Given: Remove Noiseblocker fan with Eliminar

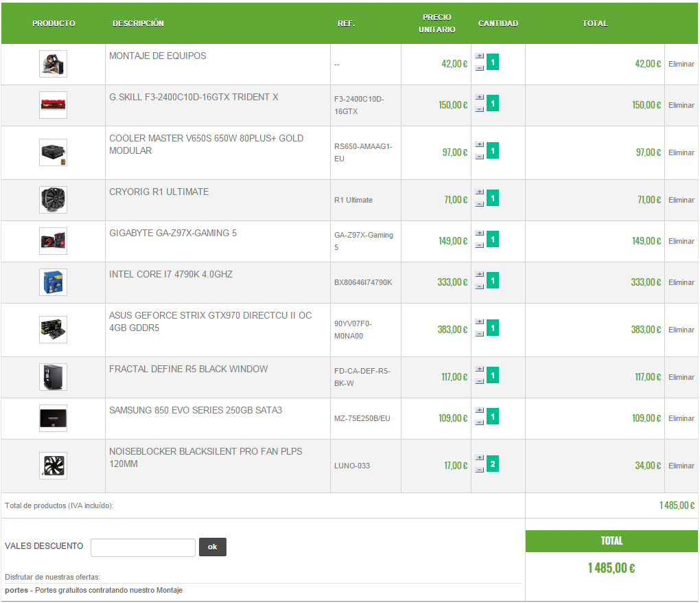Looking at the screenshot, I should pos(681,466).
